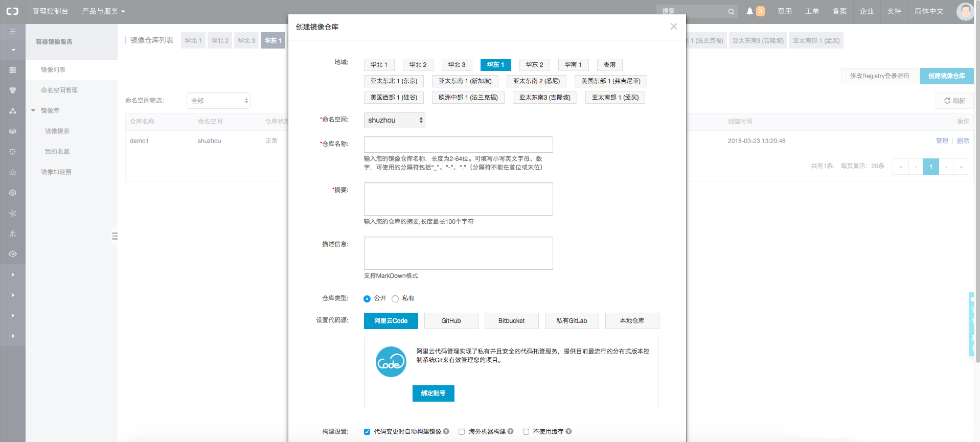This screenshot has height=442, width=980.
Task: Select the 本地仓库 code source
Action: [632, 321]
